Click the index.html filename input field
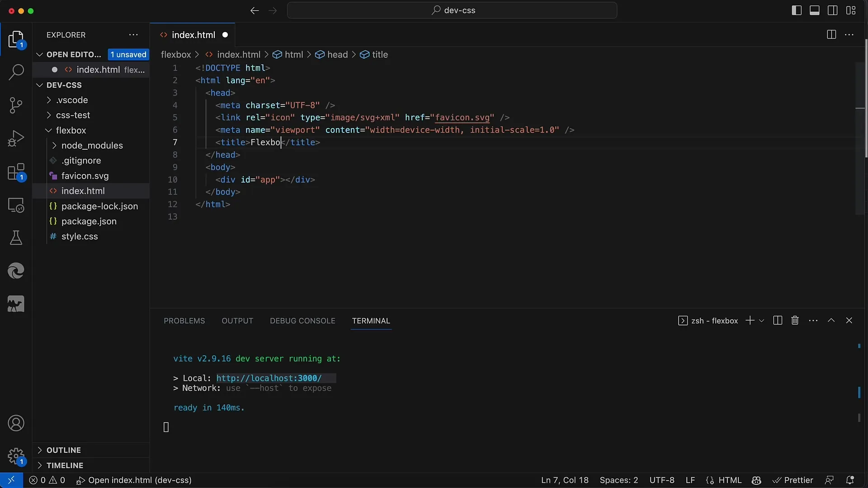868x488 pixels. click(x=84, y=191)
